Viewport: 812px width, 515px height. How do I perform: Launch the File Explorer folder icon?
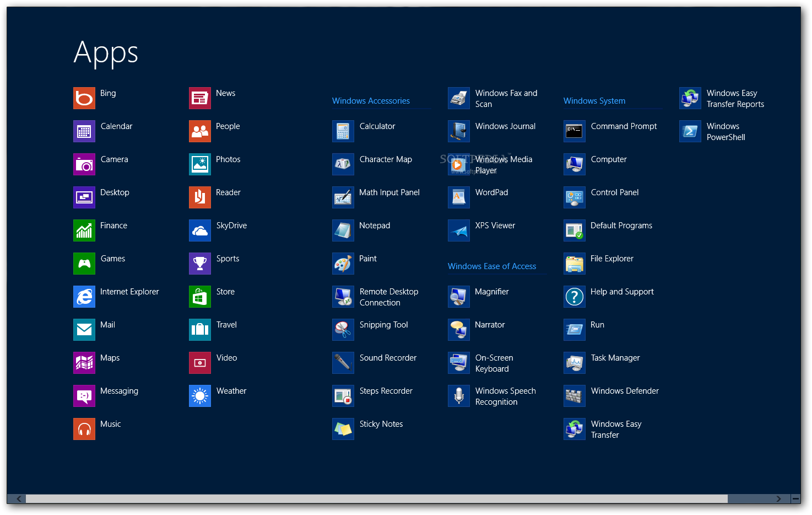point(575,264)
